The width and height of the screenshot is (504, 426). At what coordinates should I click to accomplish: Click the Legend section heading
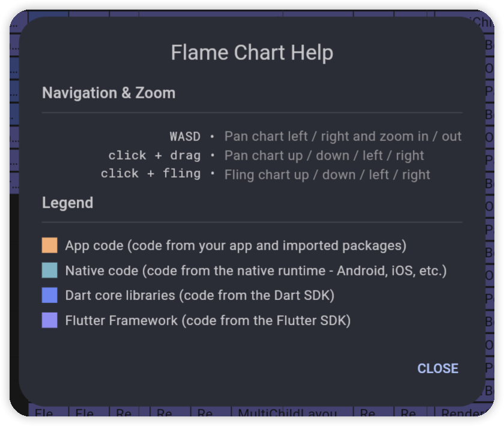pos(67,203)
